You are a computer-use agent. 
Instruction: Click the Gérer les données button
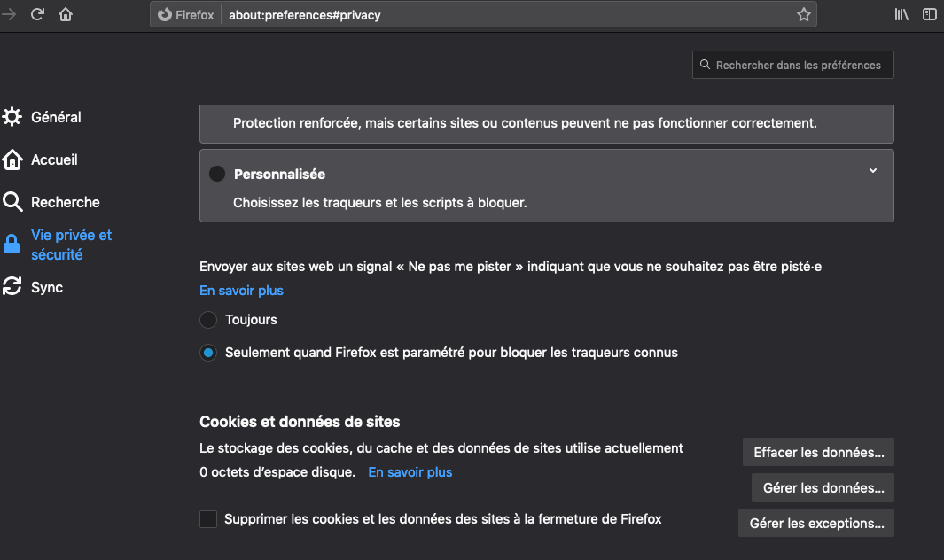click(823, 487)
